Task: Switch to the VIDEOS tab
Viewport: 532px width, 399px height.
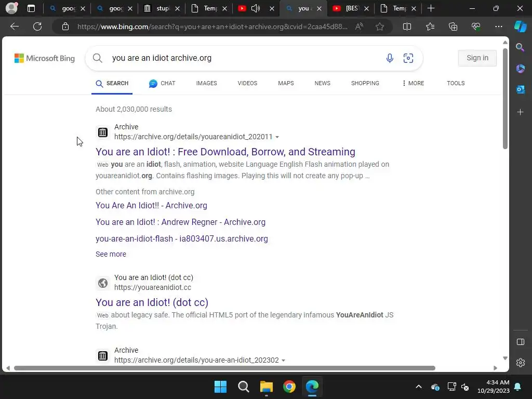Action: point(247,83)
